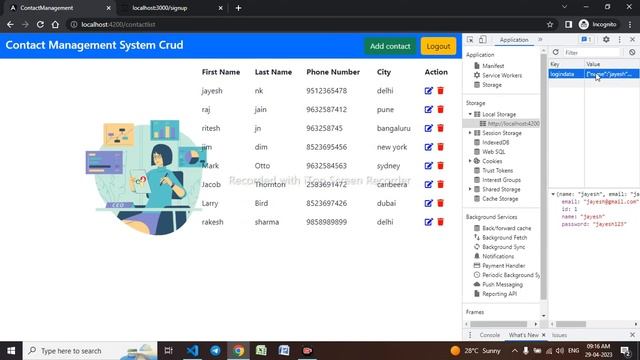Focus the storage Filter field
640x360 pixels.
[x=592, y=53]
